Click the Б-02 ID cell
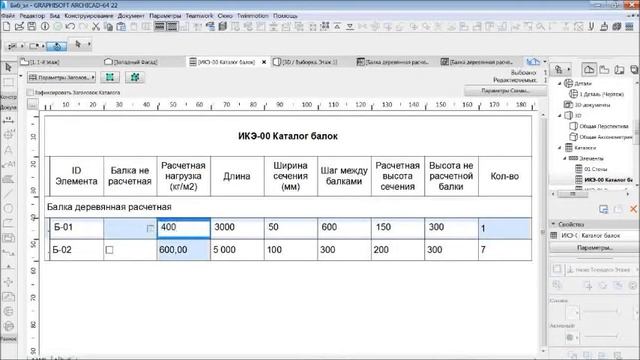 point(76,250)
